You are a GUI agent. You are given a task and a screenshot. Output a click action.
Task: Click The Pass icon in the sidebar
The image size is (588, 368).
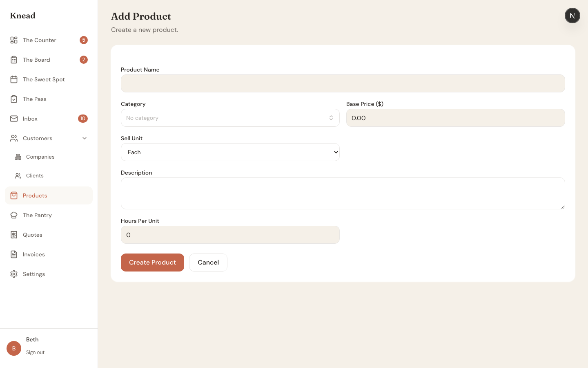[14, 99]
